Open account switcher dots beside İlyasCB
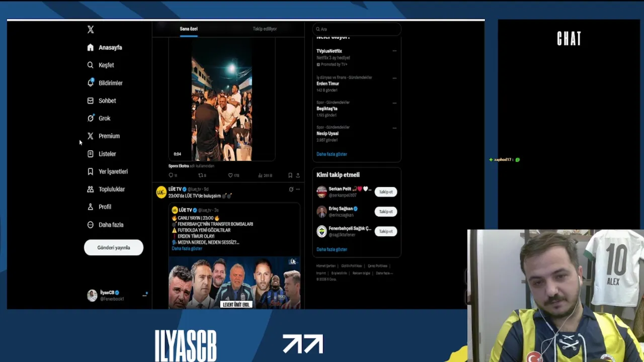 [x=144, y=295]
